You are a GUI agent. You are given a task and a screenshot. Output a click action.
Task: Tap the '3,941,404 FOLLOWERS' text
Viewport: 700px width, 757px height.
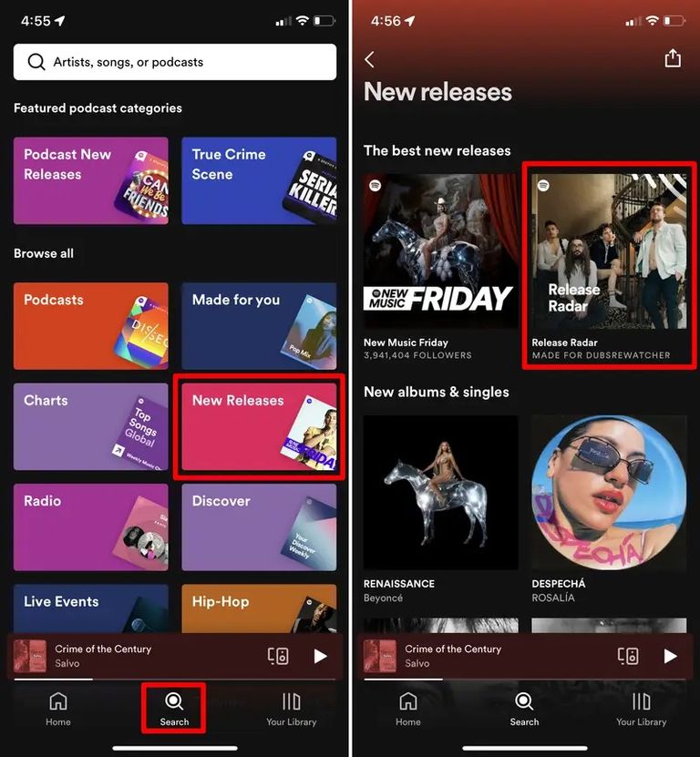[x=417, y=355]
